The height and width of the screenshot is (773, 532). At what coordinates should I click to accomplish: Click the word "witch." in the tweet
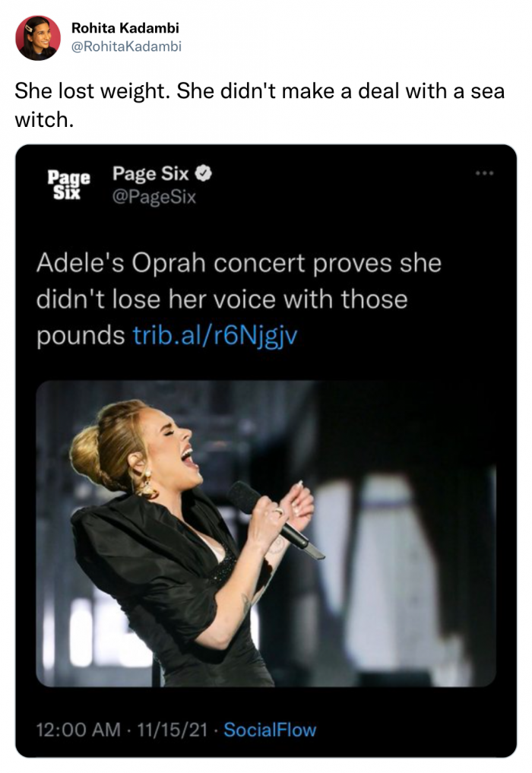43,120
